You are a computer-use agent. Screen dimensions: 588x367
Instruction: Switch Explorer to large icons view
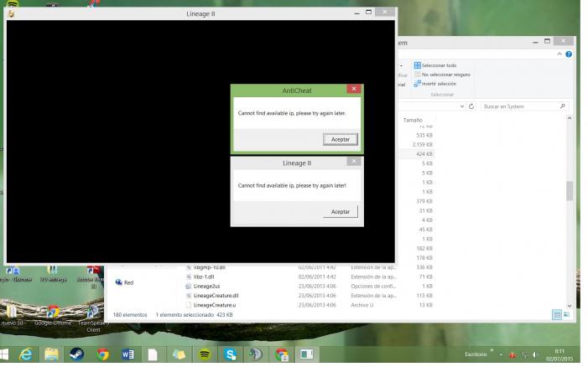567,314
